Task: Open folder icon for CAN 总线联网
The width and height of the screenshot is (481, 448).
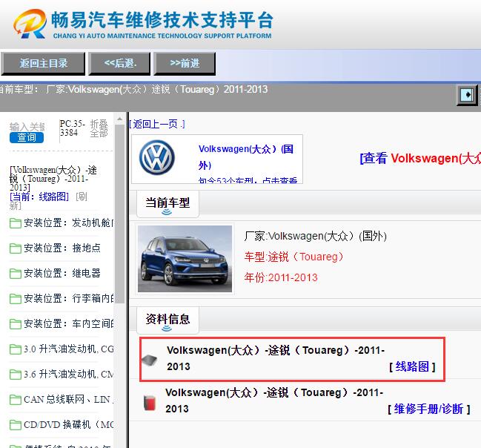Action: click(x=16, y=400)
